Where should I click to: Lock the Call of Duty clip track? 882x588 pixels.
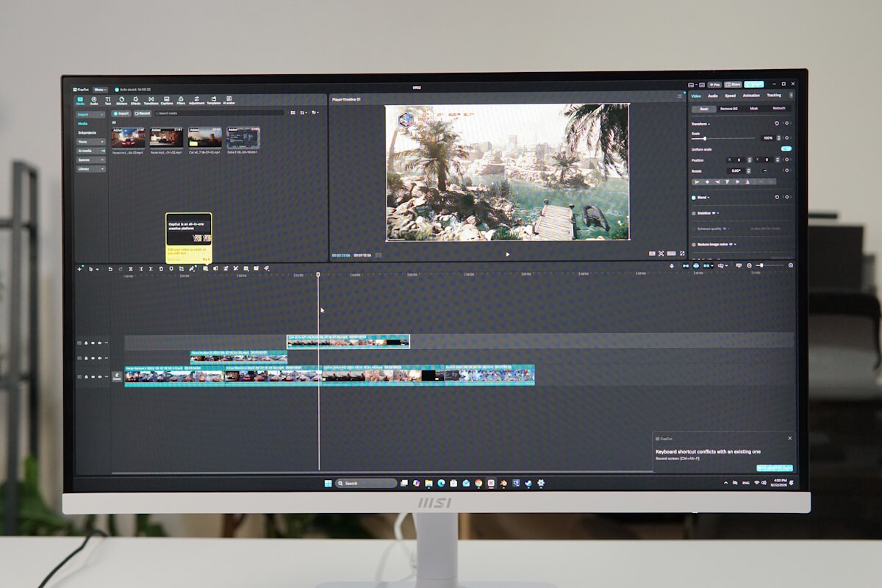coord(86,343)
